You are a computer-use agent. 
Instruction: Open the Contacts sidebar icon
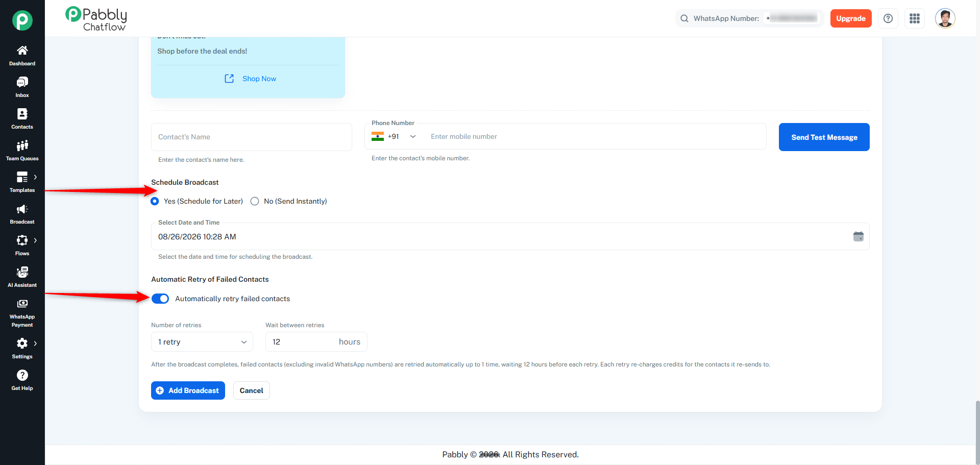point(22,114)
